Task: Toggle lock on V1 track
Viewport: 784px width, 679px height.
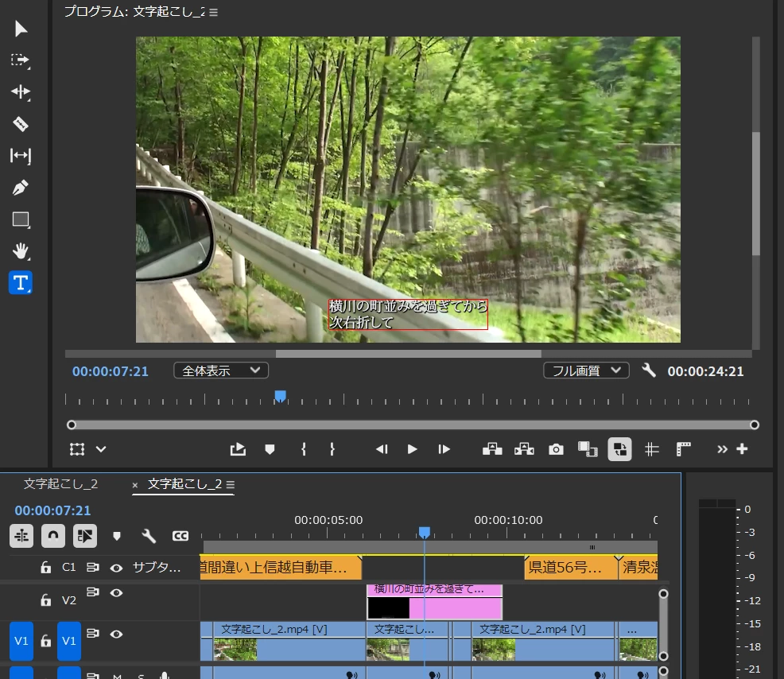Action: (45, 641)
